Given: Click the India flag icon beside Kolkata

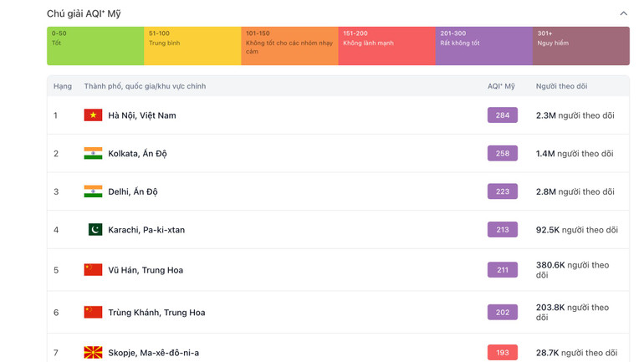Looking at the screenshot, I should (x=93, y=154).
